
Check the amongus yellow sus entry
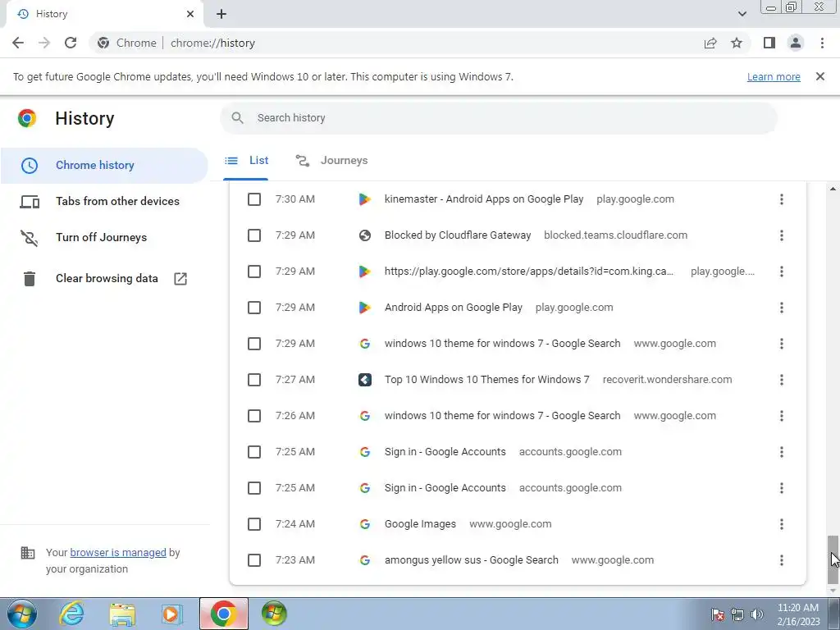click(x=254, y=560)
